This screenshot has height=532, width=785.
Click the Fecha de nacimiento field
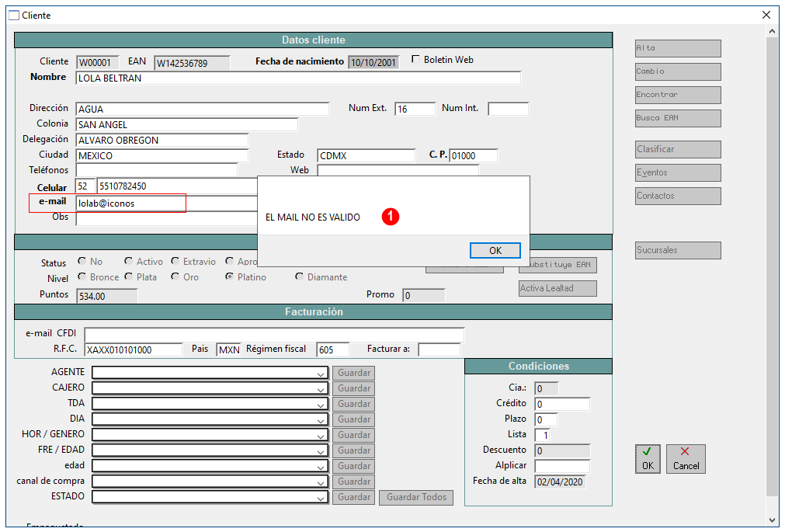pyautogui.click(x=373, y=63)
